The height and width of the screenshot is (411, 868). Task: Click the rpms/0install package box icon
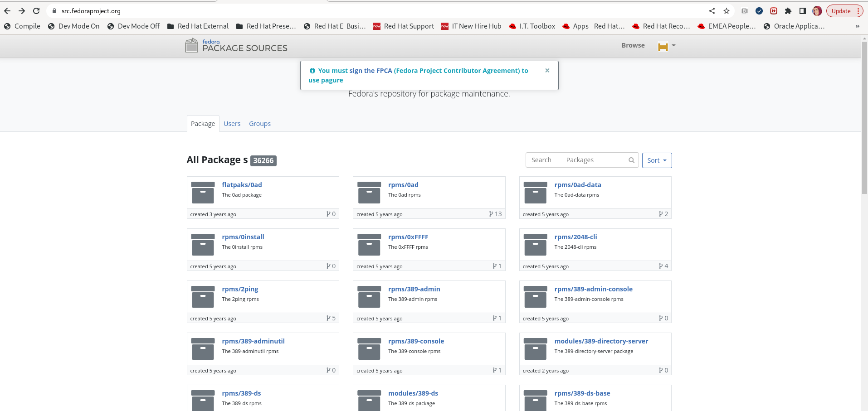click(x=203, y=245)
